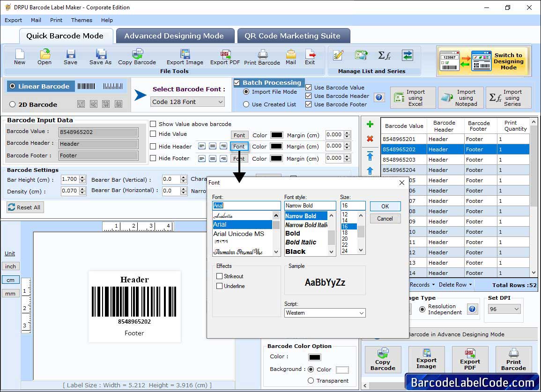The height and width of the screenshot is (392, 541).
Task: Click the Mail toolbar icon
Action: tap(291, 57)
